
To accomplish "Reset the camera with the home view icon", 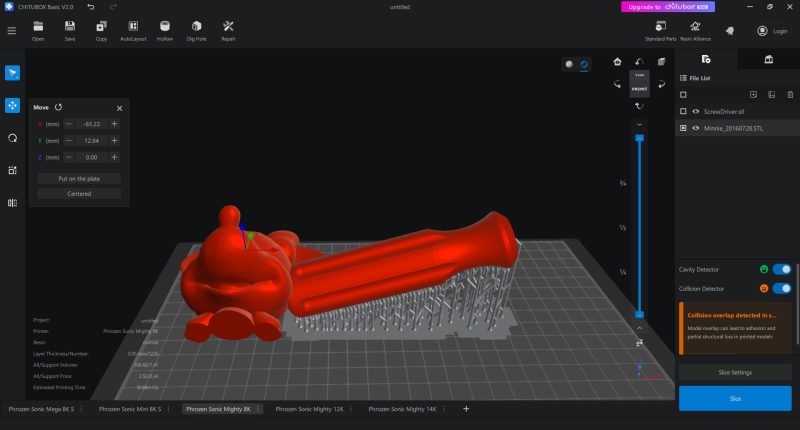I will pyautogui.click(x=617, y=62).
